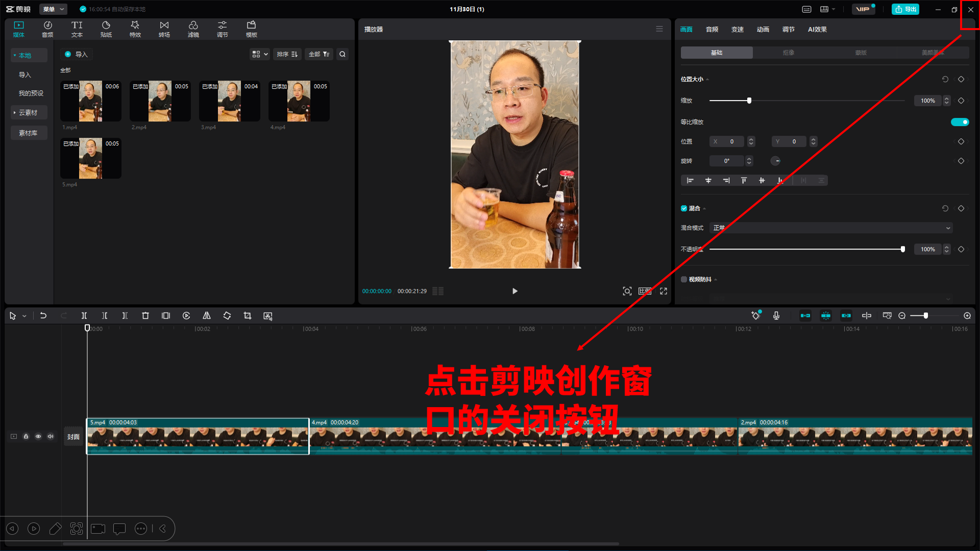Click the 缩放 scale slider
The image size is (980, 551).
[806, 101]
